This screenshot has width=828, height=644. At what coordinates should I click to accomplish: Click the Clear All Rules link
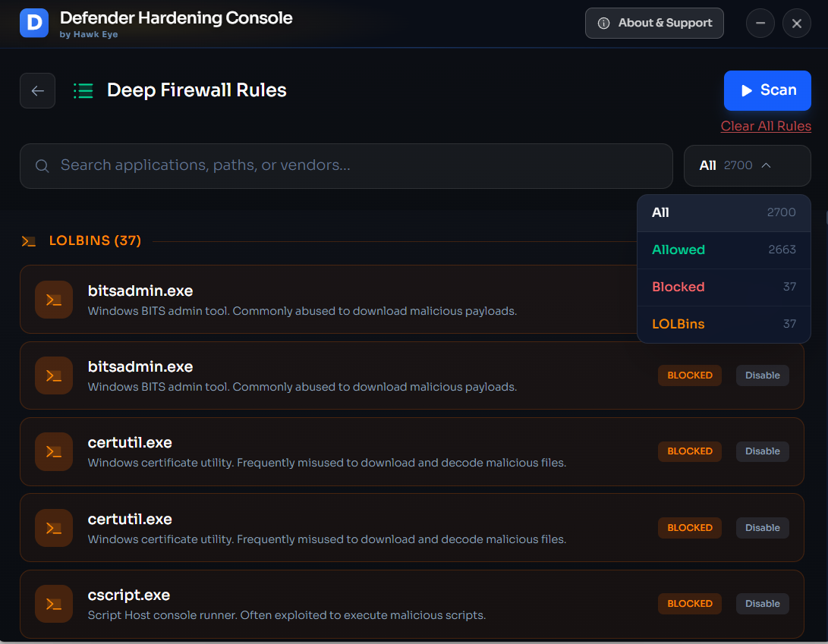point(766,126)
